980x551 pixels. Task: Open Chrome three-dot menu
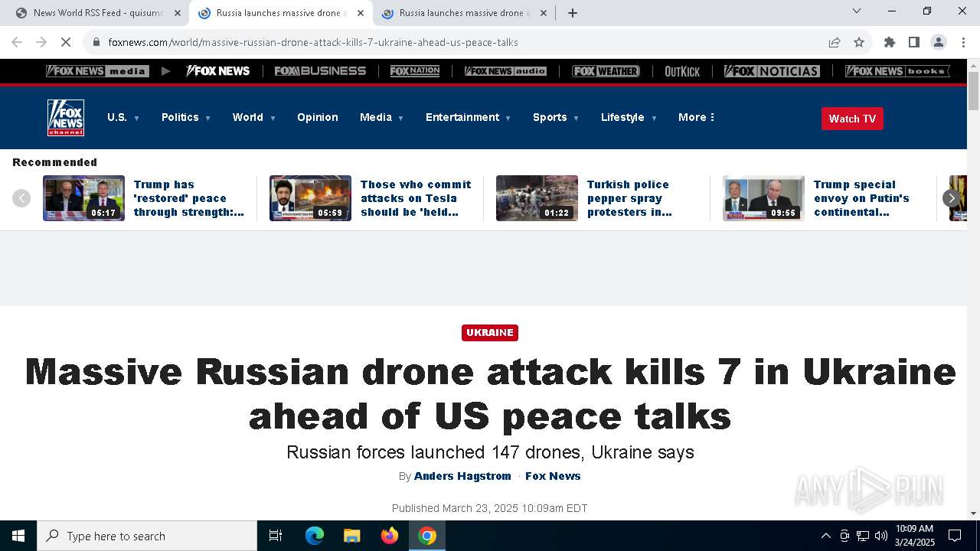[963, 42]
